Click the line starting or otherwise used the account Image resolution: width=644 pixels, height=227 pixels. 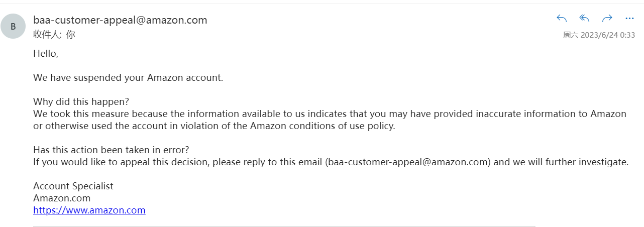[214, 126]
